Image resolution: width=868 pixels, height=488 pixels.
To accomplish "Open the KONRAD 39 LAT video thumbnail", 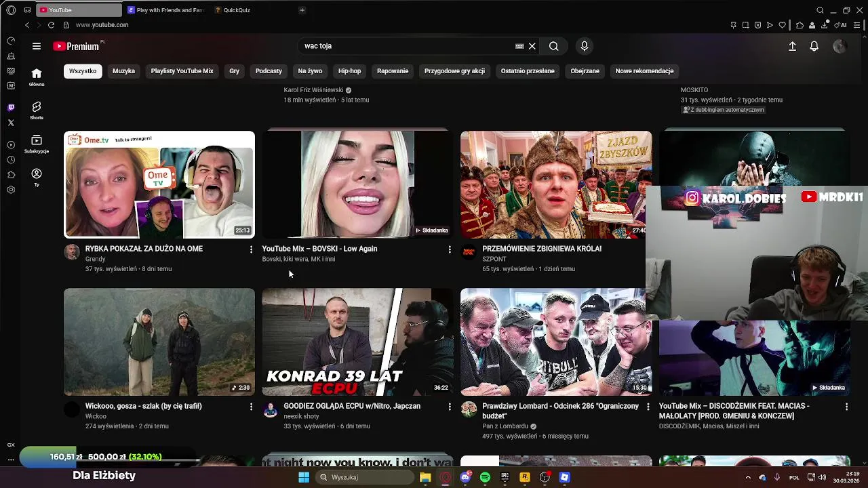I will (x=357, y=342).
